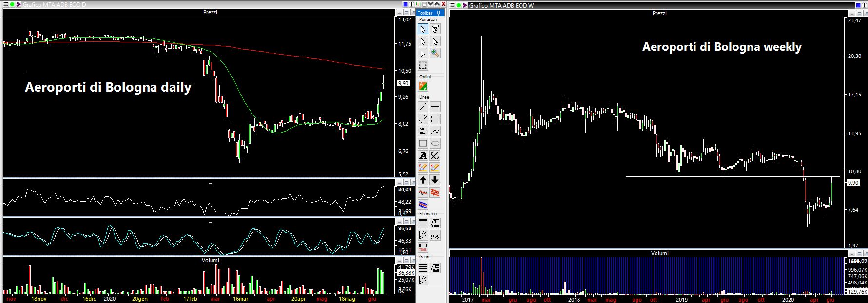Select the Gann fan tool
The height and width of the screenshot is (303, 868).
point(423,280)
